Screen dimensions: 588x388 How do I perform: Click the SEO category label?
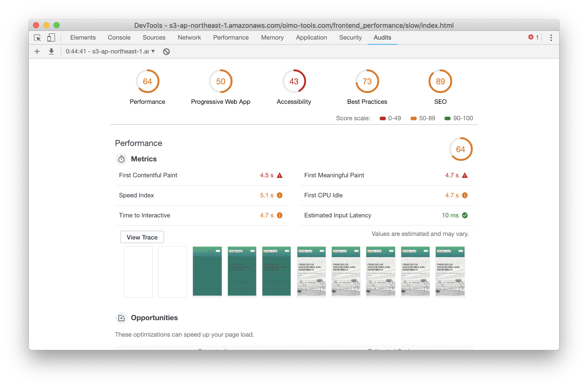pos(440,102)
